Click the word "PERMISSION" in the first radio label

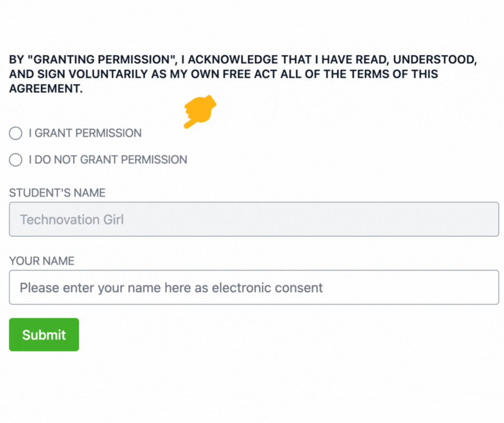coord(108,133)
